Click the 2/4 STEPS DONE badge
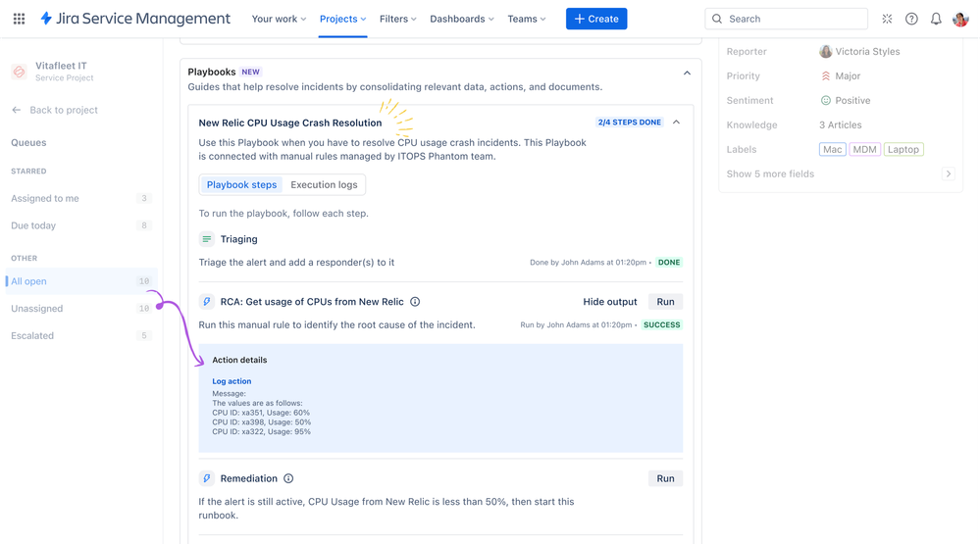980x544 pixels. [630, 123]
